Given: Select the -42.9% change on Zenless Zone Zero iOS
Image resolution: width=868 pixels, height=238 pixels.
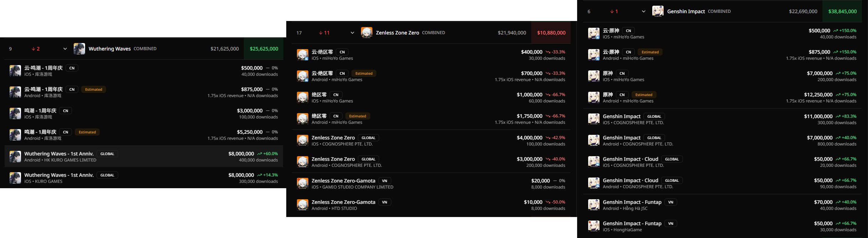Looking at the screenshot, I should pyautogui.click(x=555, y=138).
